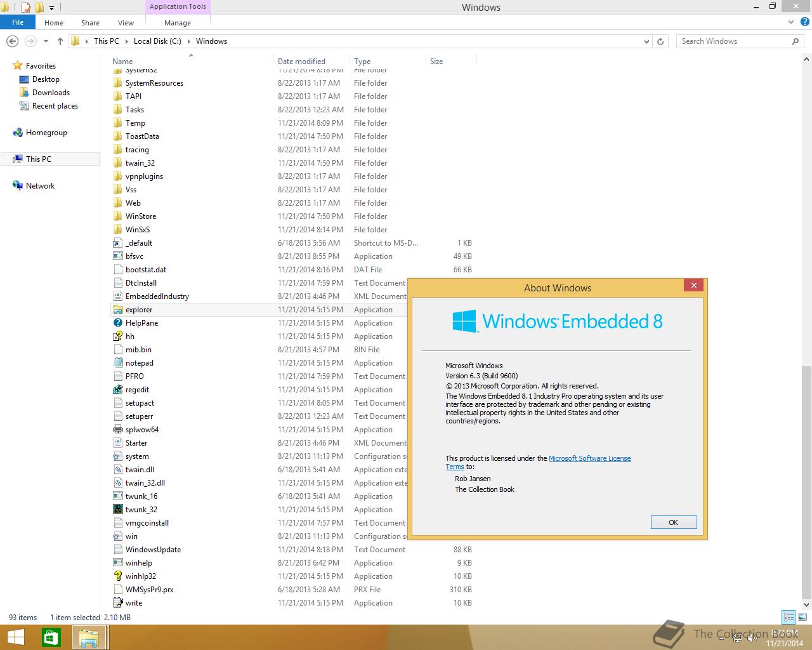This screenshot has width=812, height=650.
Task: Open Recent places in navigation pane
Action: coord(55,106)
